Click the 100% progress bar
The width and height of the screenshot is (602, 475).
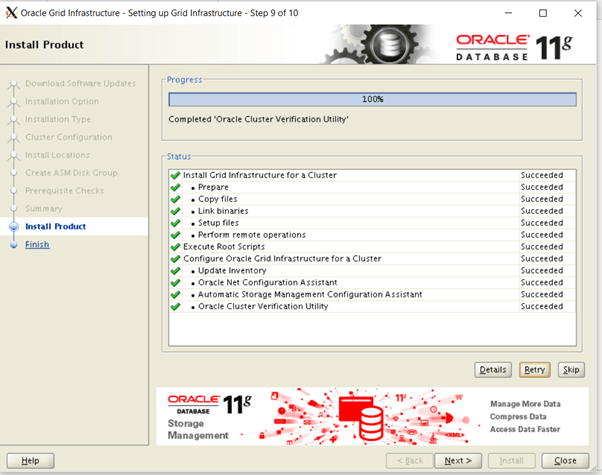[x=372, y=99]
